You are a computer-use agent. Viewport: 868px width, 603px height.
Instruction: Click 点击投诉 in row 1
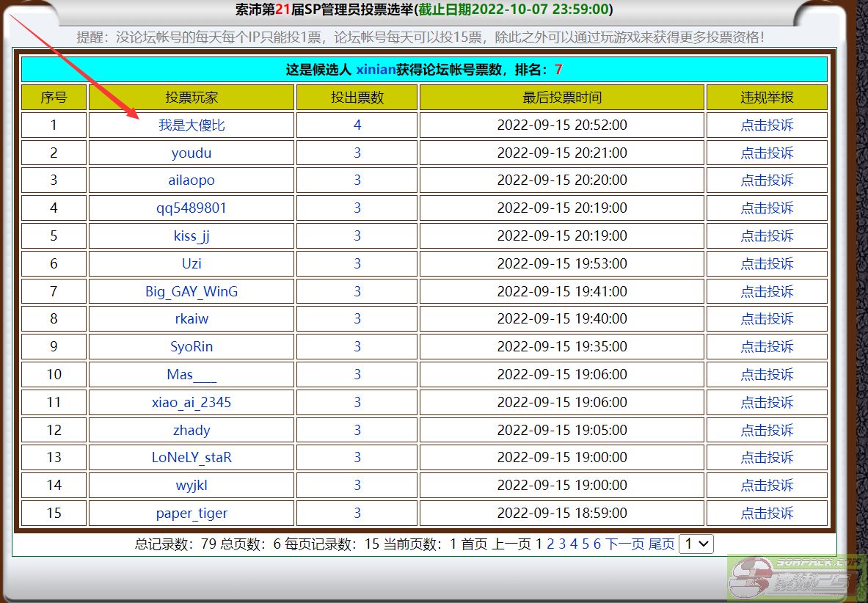[767, 125]
